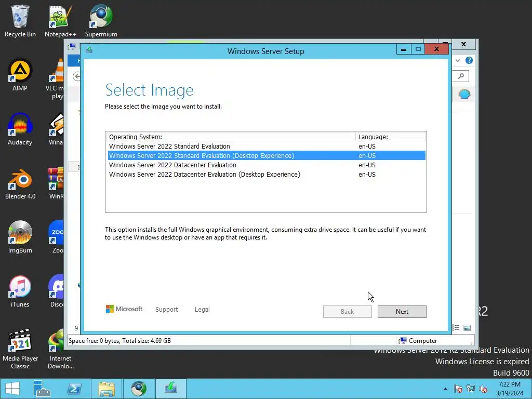Image resolution: width=532 pixels, height=399 pixels.
Task: Switch to Supermium on the taskbar
Action: (x=138, y=389)
